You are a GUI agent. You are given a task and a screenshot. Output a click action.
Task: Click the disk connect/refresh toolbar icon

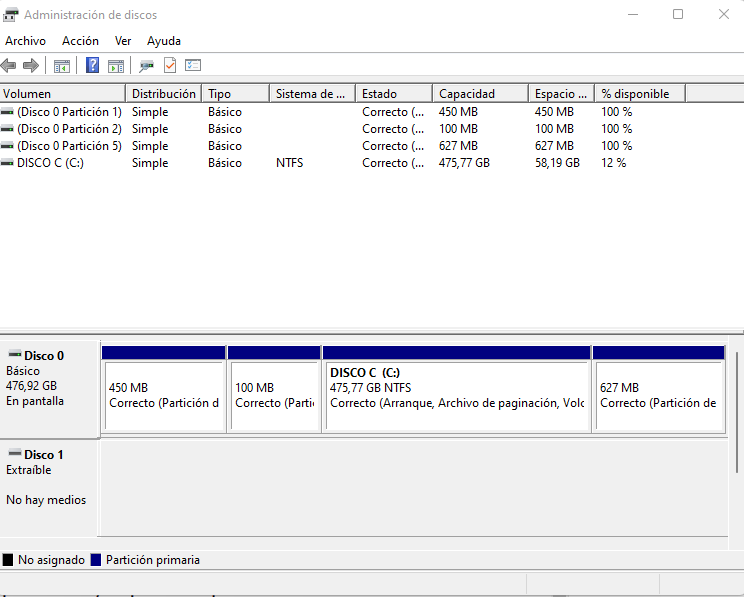146,66
